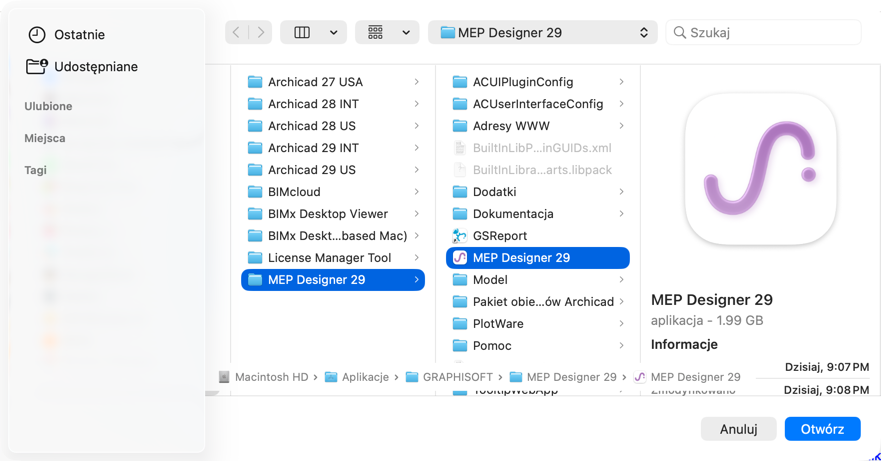This screenshot has width=881, height=461.
Task: Click the Ulubione sidebar heading
Action: point(48,106)
